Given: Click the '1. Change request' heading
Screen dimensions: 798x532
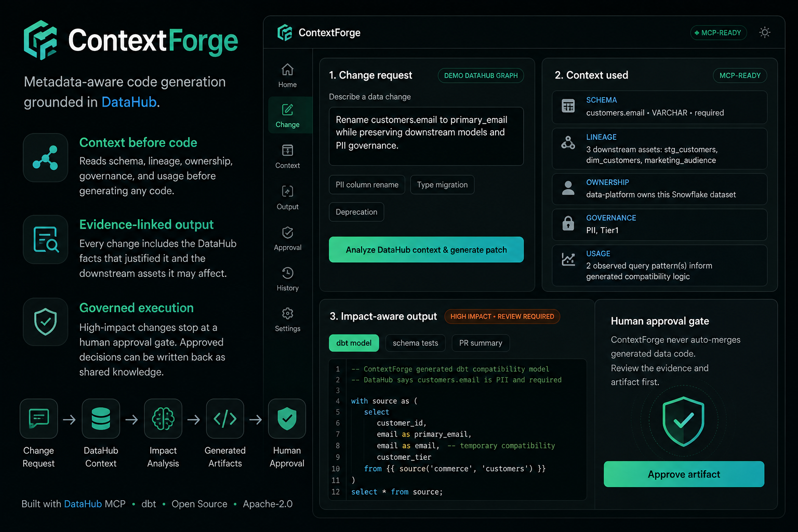Looking at the screenshot, I should 370,75.
